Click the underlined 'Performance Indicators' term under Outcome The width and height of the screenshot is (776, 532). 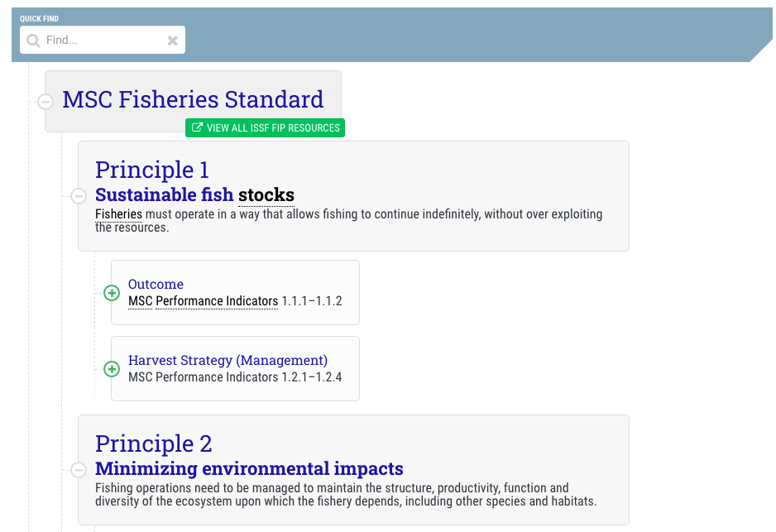pyautogui.click(x=217, y=301)
